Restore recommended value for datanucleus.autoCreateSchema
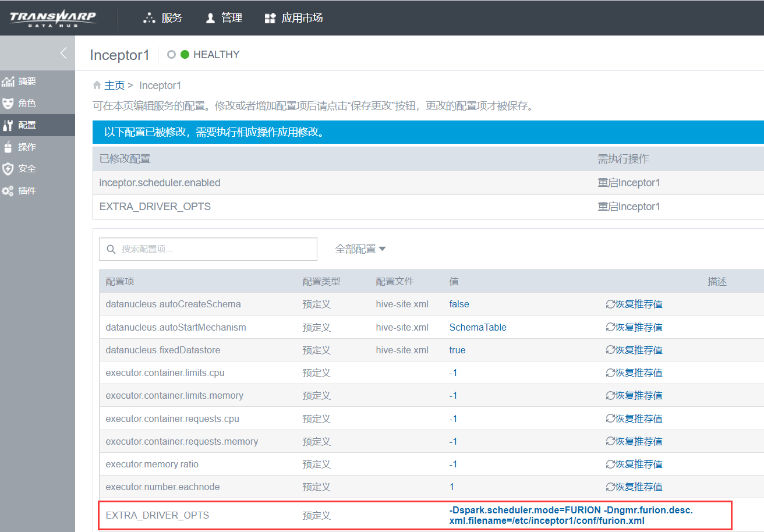This screenshot has width=764, height=532. point(634,304)
